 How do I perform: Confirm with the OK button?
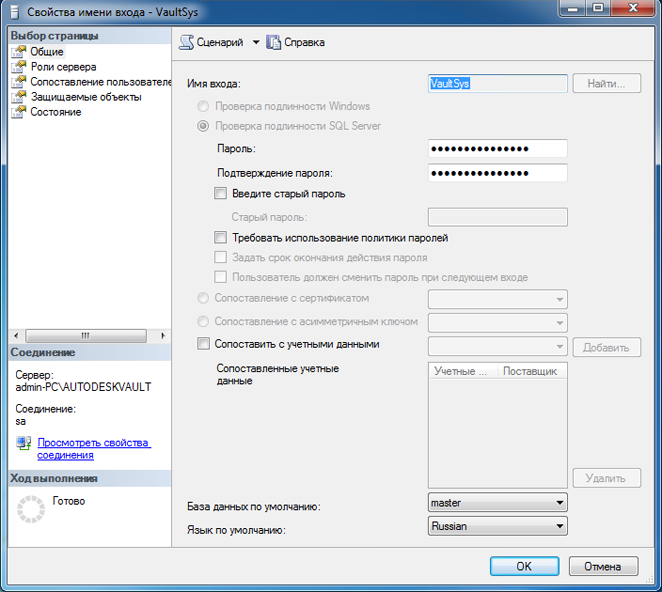pyautogui.click(x=524, y=566)
